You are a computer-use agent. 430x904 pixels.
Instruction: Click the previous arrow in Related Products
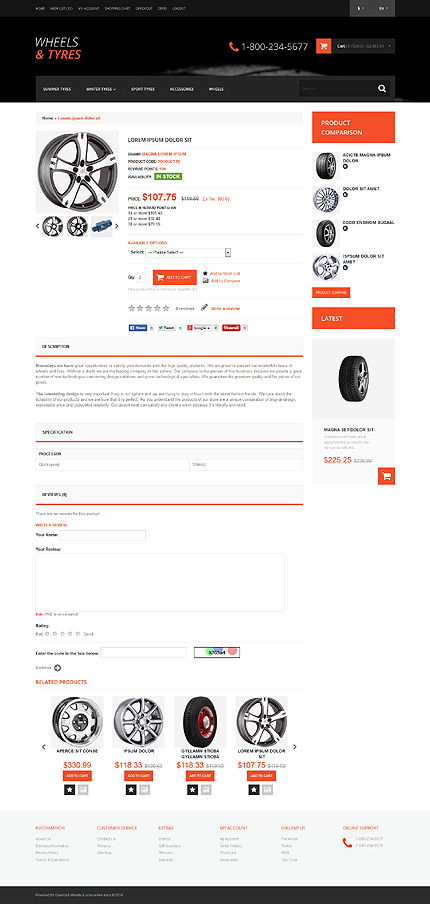click(x=44, y=747)
